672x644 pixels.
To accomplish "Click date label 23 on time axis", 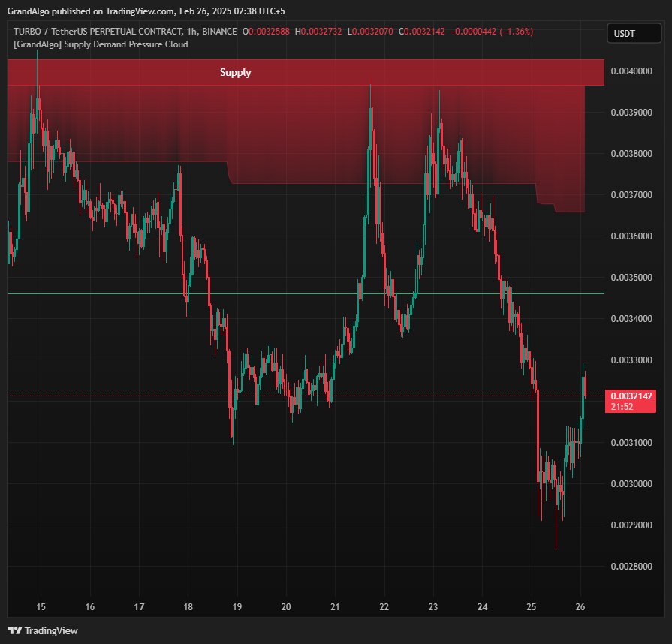I will [433, 606].
